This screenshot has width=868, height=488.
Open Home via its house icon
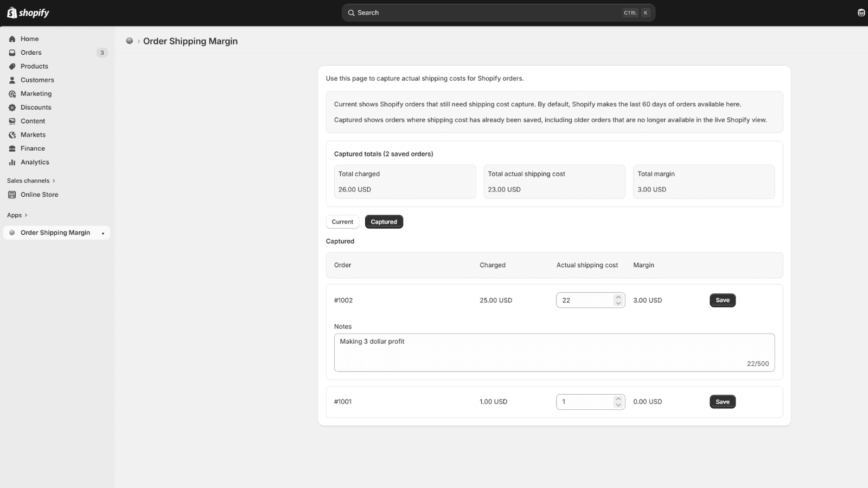tap(12, 39)
